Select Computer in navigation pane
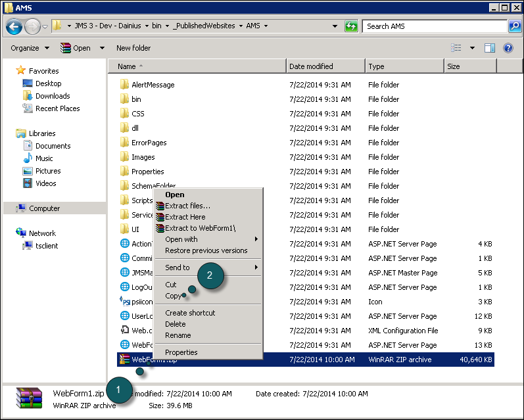 point(44,208)
